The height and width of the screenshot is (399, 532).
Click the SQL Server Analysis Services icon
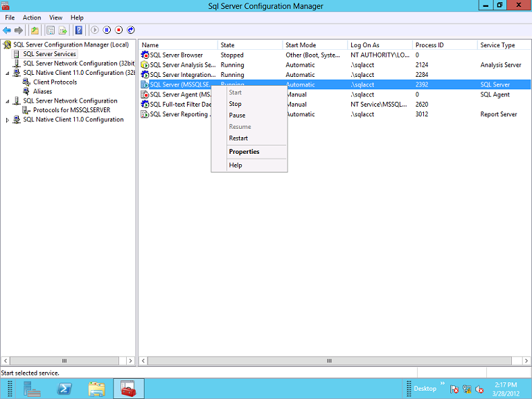tap(145, 65)
